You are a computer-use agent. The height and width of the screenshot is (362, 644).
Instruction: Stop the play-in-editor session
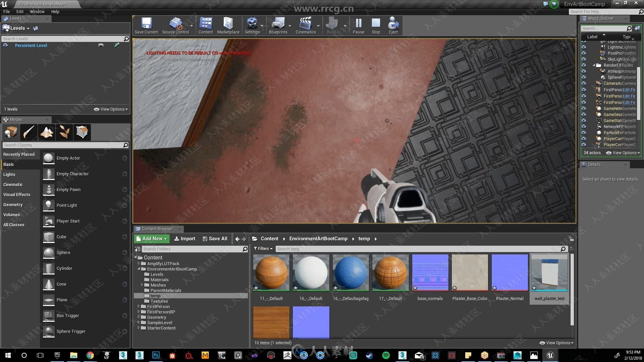(x=376, y=25)
